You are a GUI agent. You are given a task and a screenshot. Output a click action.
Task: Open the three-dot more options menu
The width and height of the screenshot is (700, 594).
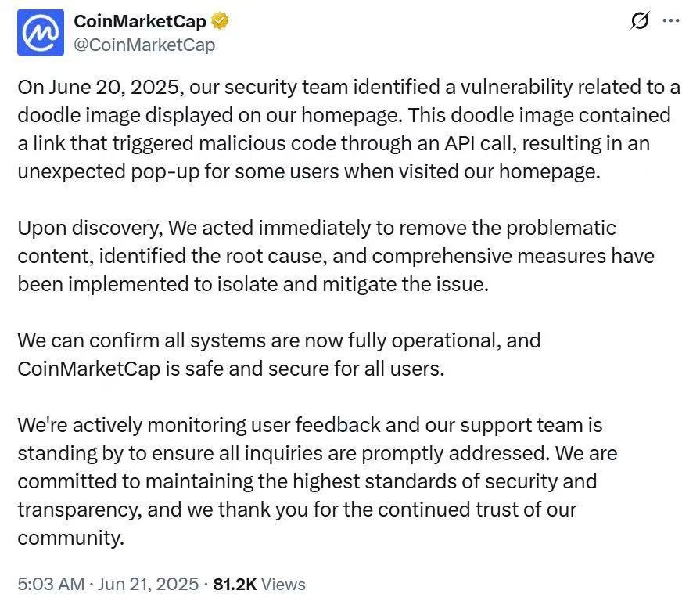671,22
